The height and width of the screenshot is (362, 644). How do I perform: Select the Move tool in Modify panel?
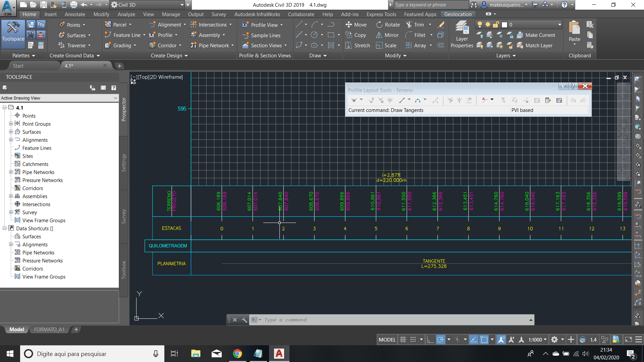356,24
